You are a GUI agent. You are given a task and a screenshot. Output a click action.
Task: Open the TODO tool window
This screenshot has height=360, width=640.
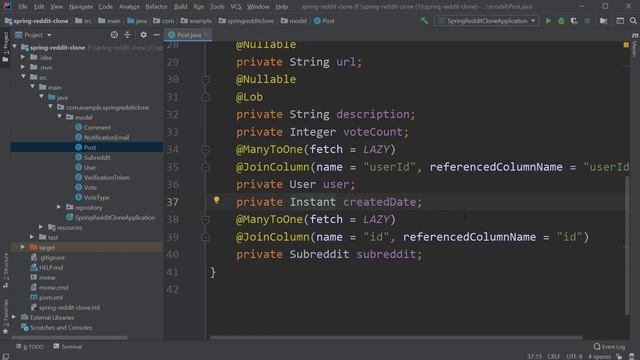coord(29,347)
